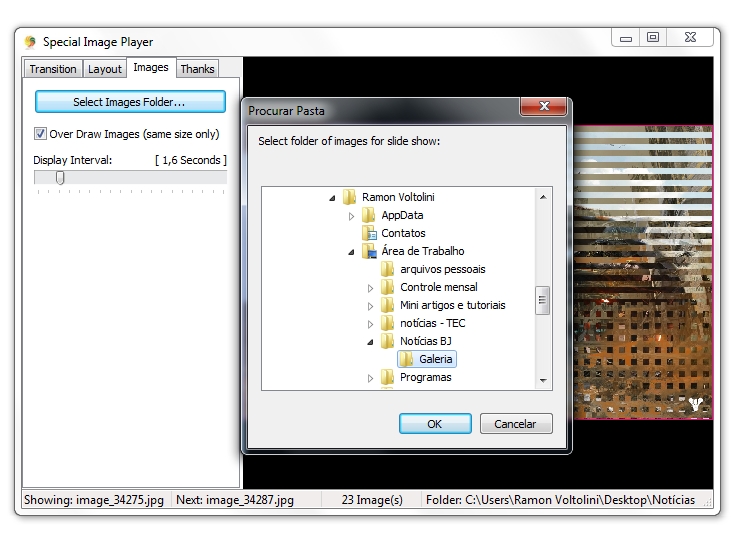Expand the AppData tree node
Screen dimensions: 732x541
point(352,216)
